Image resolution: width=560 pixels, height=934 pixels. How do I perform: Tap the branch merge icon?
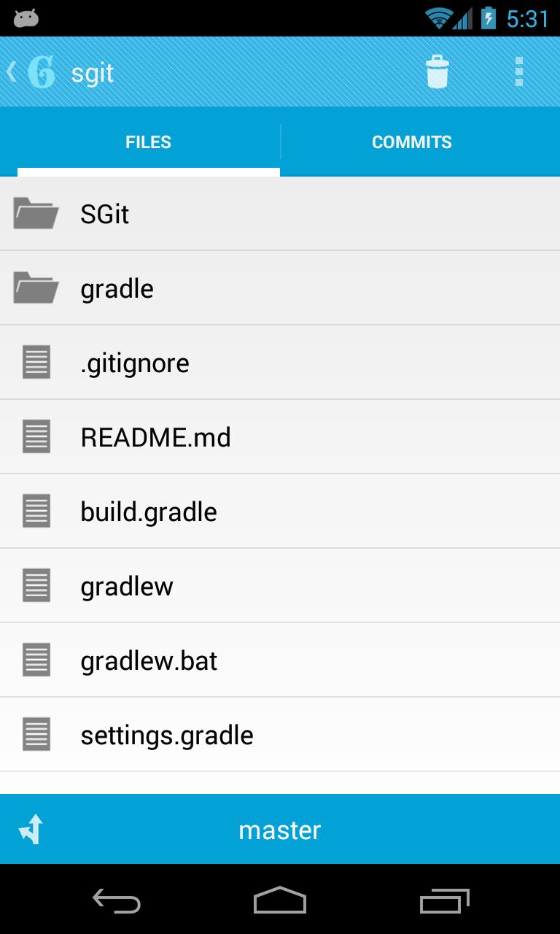point(31,830)
